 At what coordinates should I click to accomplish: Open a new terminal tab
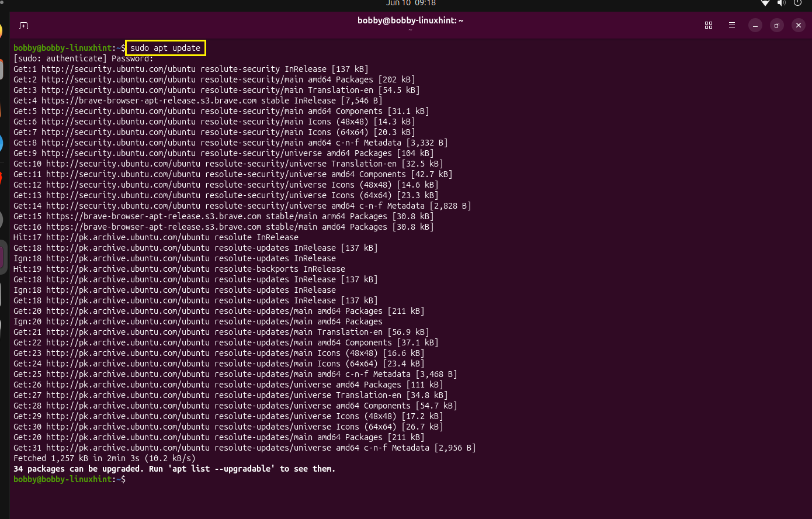pyautogui.click(x=23, y=25)
